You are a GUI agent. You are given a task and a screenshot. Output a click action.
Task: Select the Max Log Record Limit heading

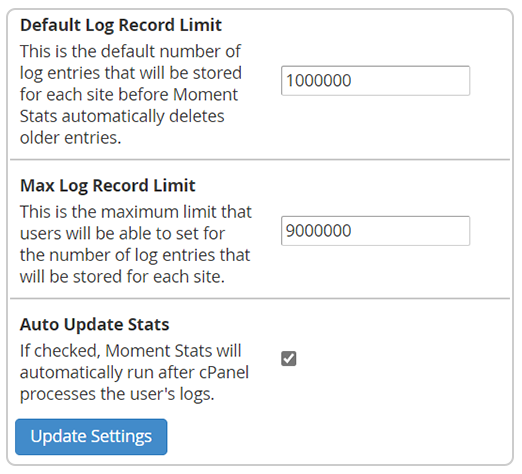click(x=108, y=185)
